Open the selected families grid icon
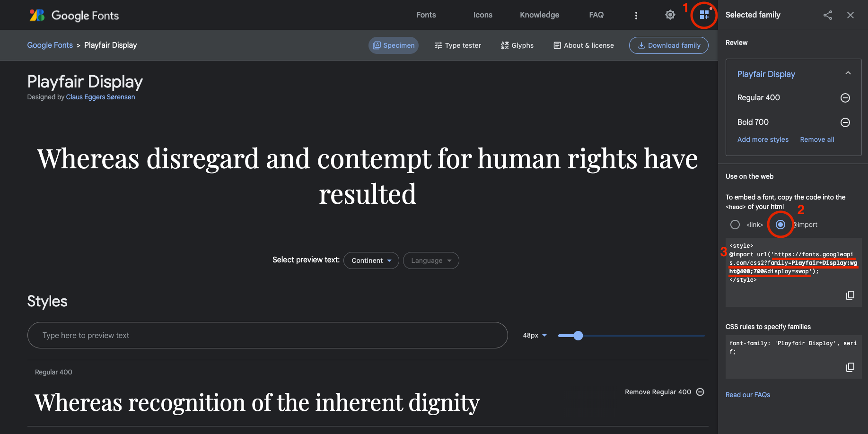The height and width of the screenshot is (434, 868). [x=704, y=15]
